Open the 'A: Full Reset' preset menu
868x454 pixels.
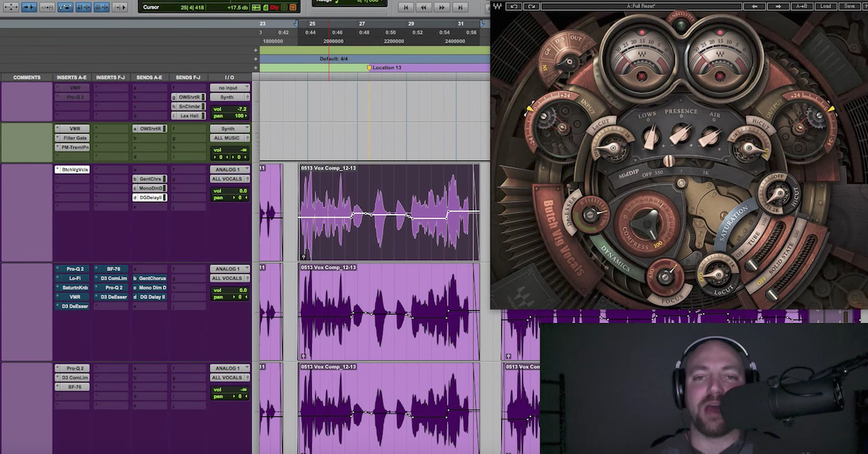tap(642, 7)
